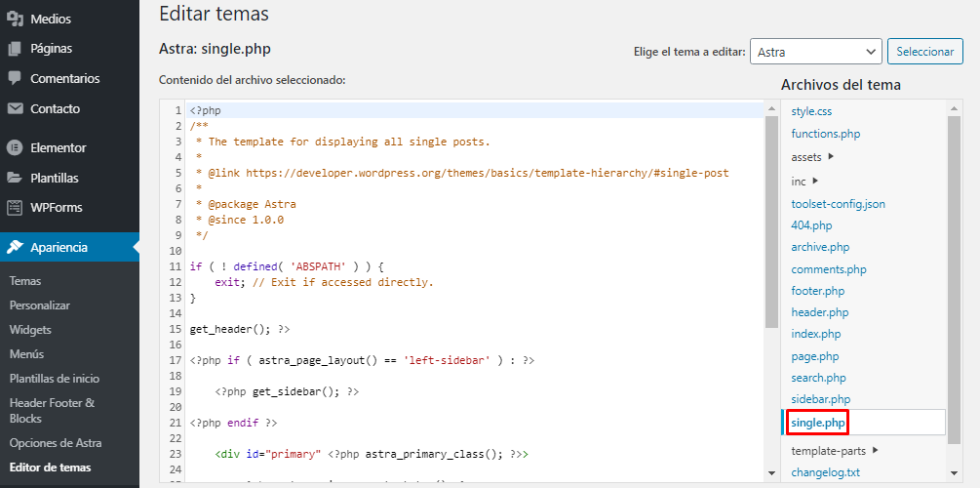
Task: Click the Comentarios speech bubble icon
Action: (x=15, y=79)
